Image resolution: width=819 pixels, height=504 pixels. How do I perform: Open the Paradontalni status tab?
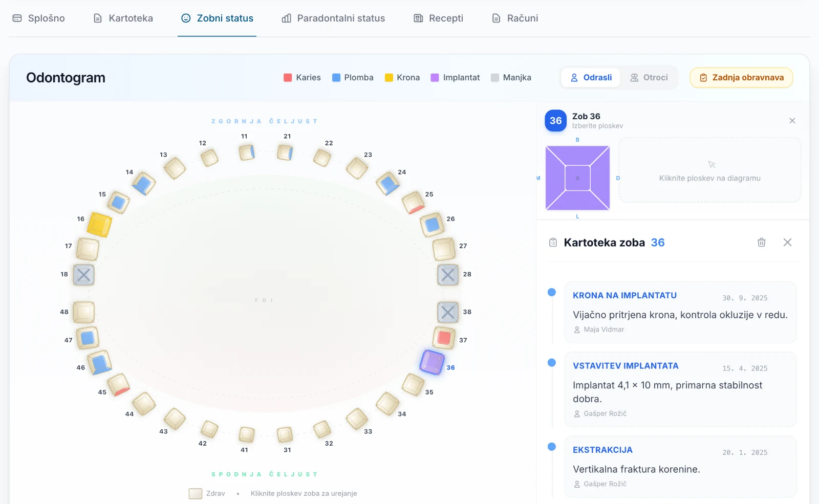pos(333,18)
